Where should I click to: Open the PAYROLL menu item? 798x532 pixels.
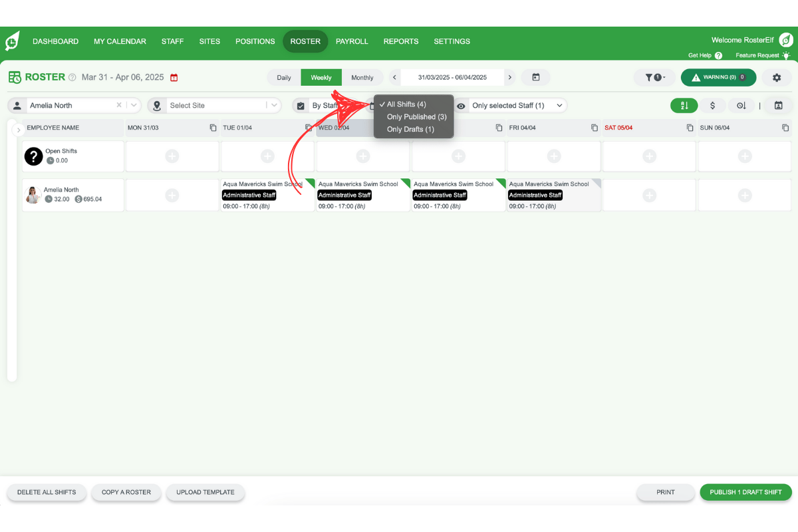(352, 41)
